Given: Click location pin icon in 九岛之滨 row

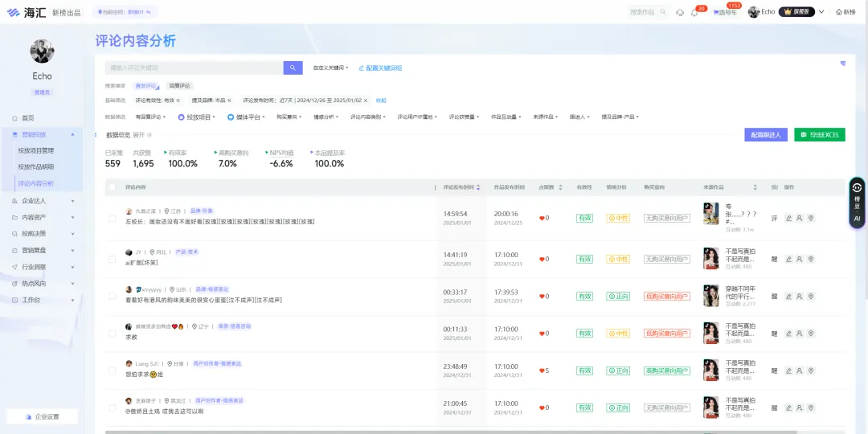Looking at the screenshot, I should coord(811,218).
